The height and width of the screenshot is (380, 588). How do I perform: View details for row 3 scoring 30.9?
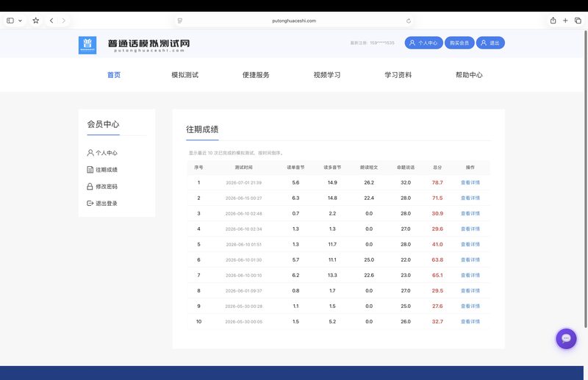470,213
